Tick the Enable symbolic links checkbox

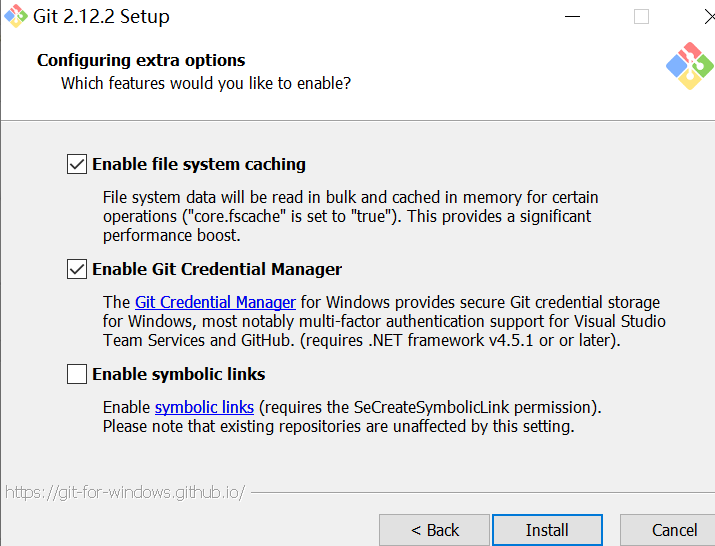77,374
